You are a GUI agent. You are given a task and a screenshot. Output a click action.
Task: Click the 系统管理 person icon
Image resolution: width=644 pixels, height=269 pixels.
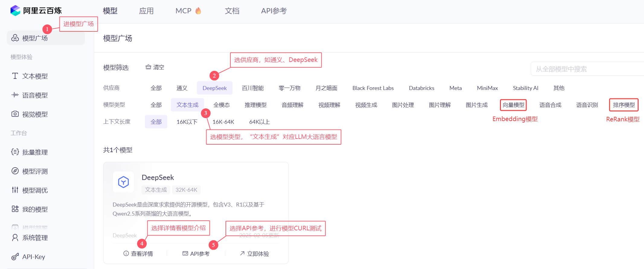coord(15,238)
